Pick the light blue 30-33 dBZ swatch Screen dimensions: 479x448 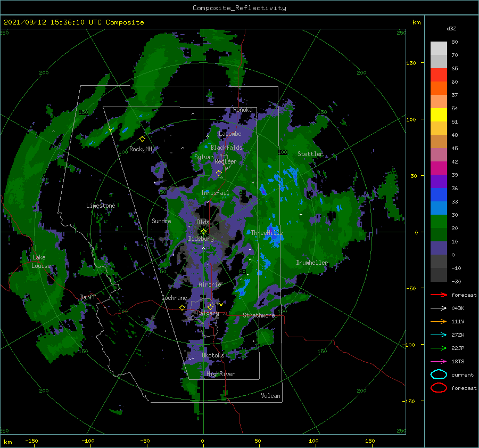pyautogui.click(x=439, y=208)
